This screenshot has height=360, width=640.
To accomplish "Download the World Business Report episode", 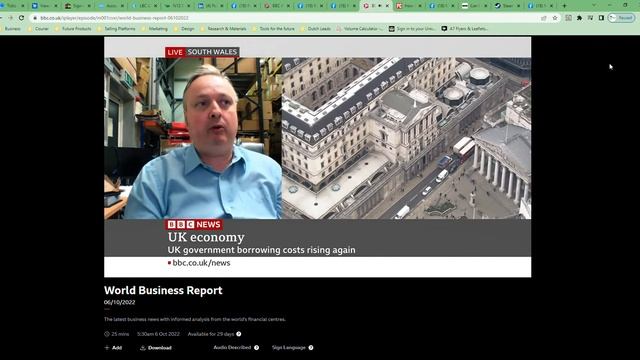I will (x=156, y=348).
